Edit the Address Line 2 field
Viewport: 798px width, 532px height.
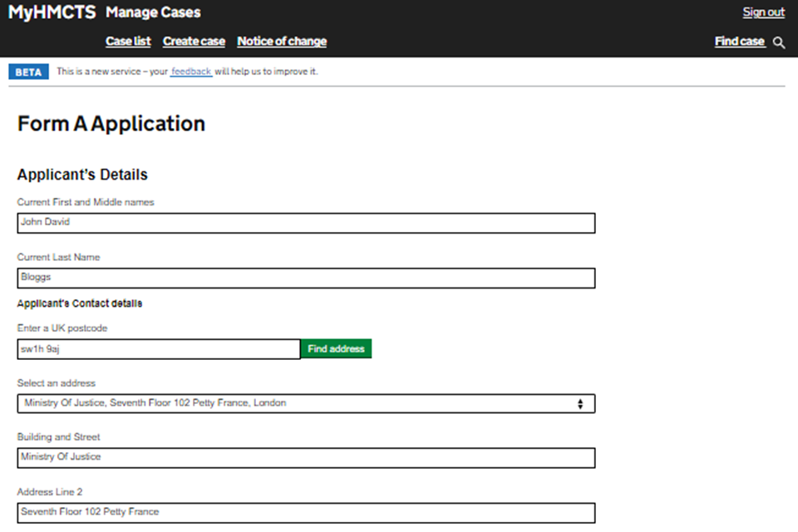306,512
